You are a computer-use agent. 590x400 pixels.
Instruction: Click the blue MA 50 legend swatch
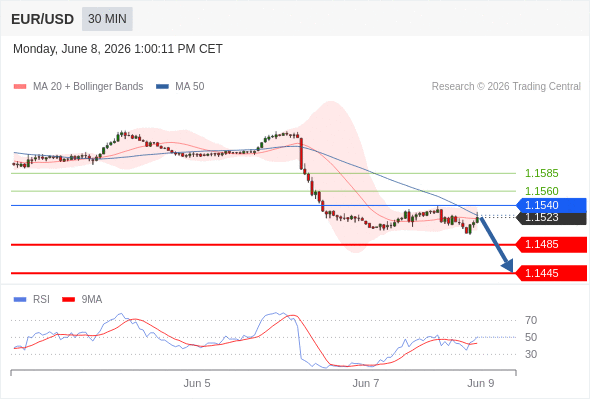[162, 87]
